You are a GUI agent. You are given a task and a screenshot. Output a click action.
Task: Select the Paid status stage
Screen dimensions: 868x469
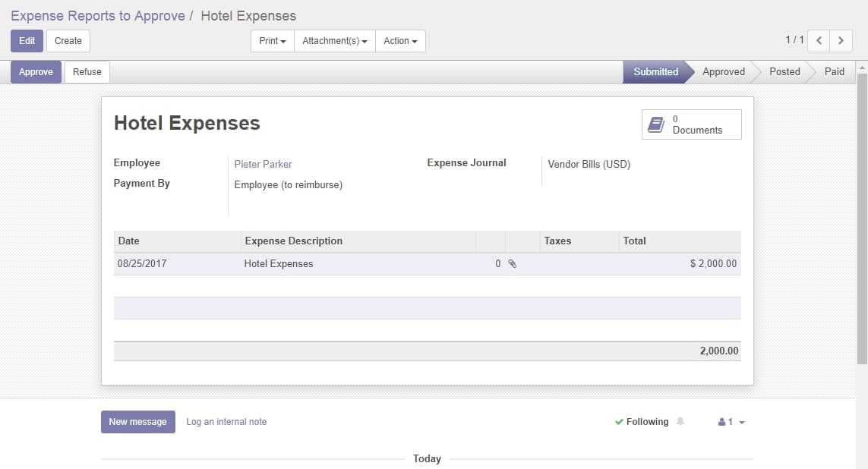coord(834,72)
